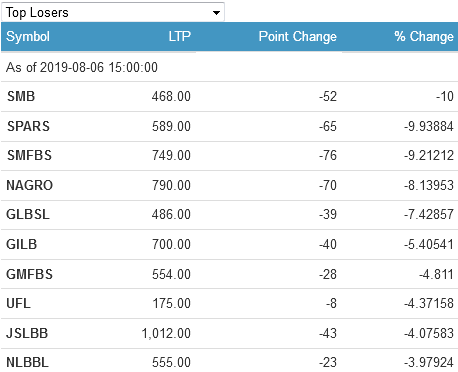Image resolution: width=458 pixels, height=372 pixels.
Task: Click the Point Change column header
Action: pyautogui.click(x=298, y=36)
